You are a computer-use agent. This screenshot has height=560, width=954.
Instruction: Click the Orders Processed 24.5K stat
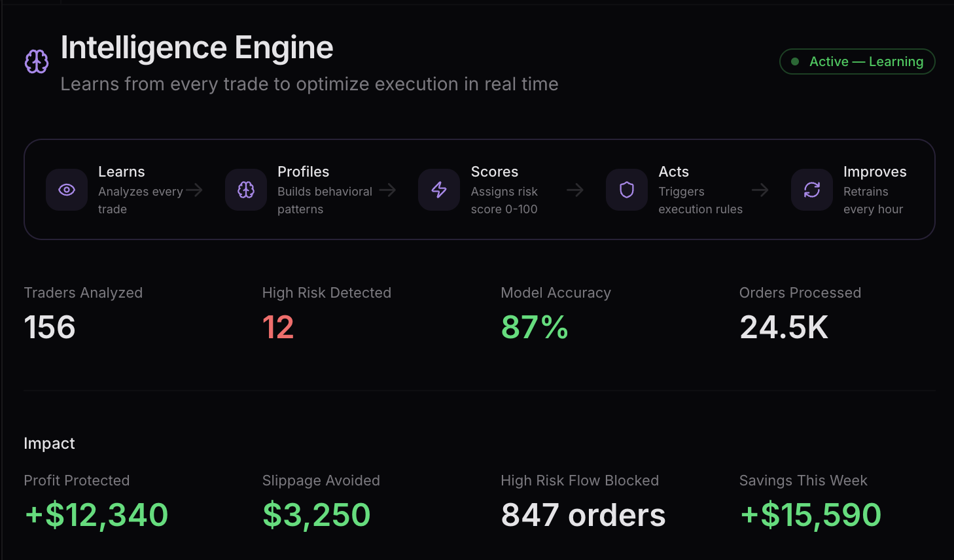point(784,327)
